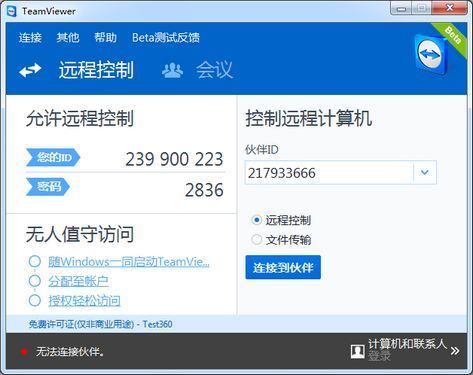Open the 连接 menu
This screenshot has height=375, width=473.
pyautogui.click(x=30, y=37)
